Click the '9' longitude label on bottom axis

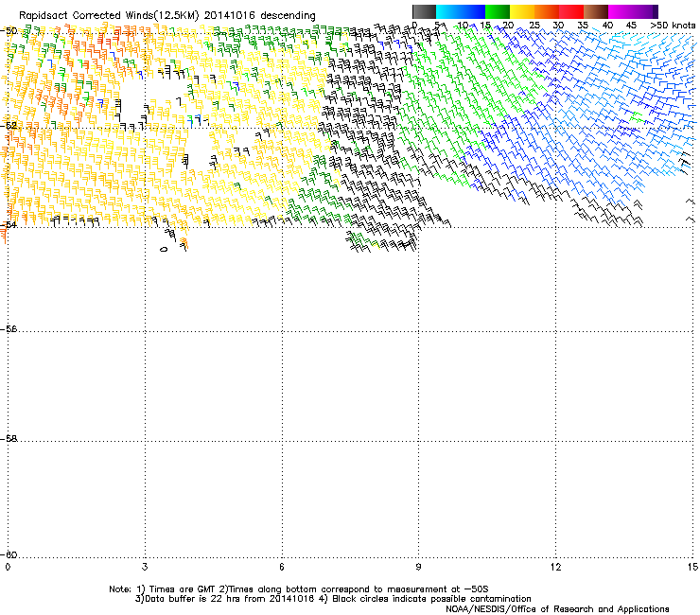[x=418, y=567]
